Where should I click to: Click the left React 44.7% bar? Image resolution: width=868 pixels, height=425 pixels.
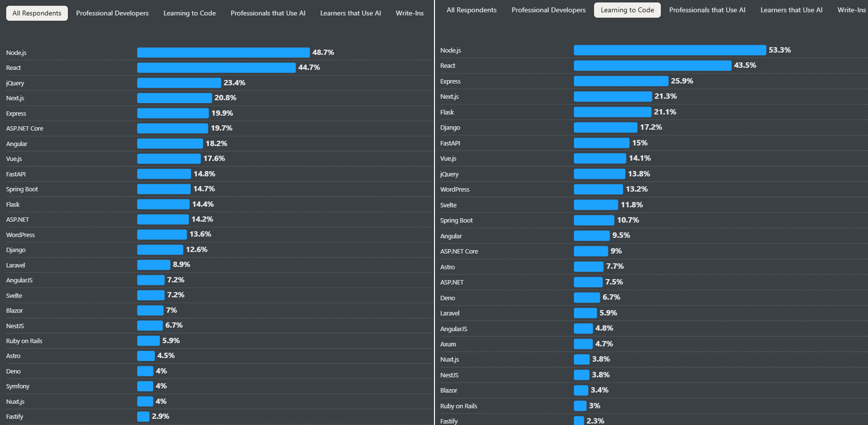point(216,68)
